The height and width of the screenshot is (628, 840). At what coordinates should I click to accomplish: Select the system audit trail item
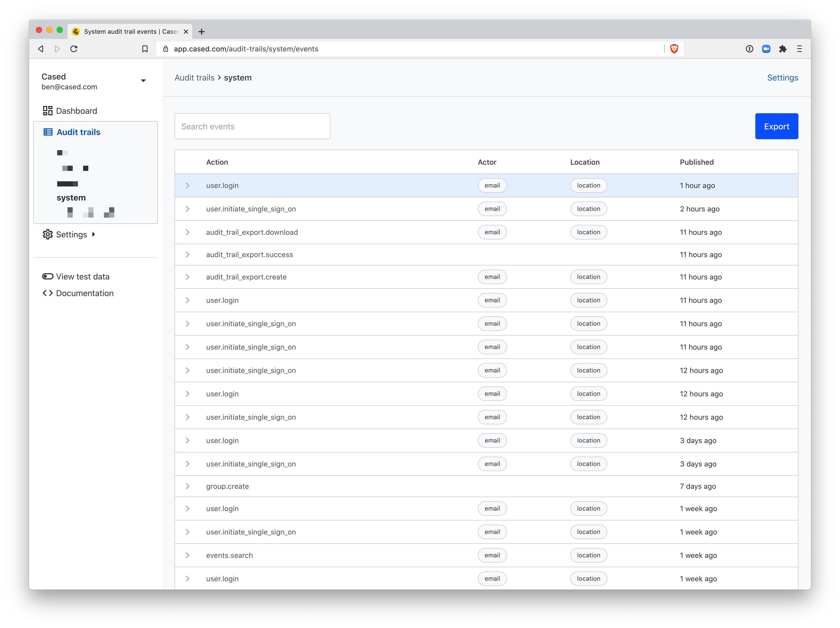tap(71, 197)
